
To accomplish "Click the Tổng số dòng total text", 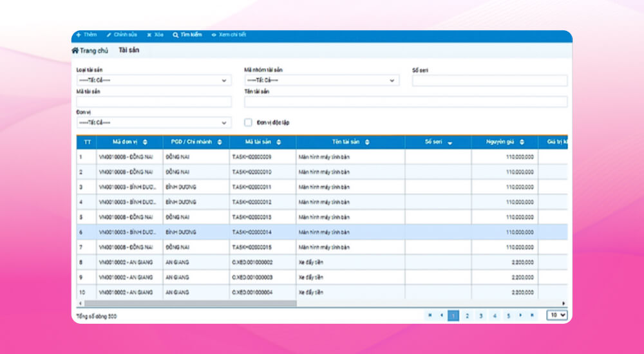I will pos(97,316).
